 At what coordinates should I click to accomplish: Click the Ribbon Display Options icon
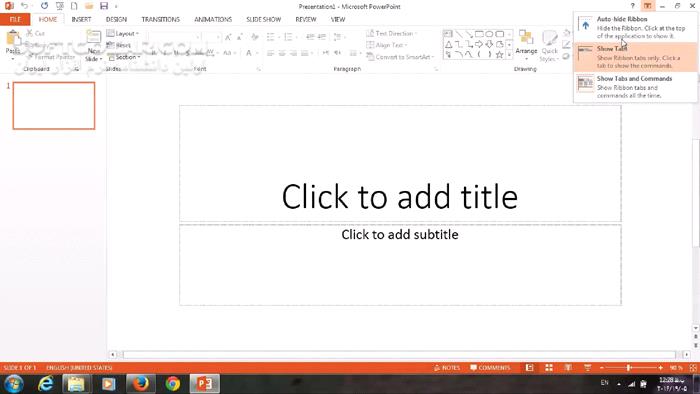647,6
